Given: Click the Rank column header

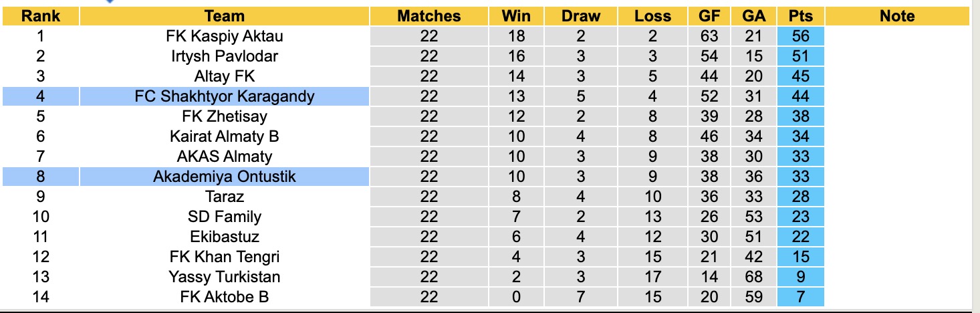Looking at the screenshot, I should 41,16.
